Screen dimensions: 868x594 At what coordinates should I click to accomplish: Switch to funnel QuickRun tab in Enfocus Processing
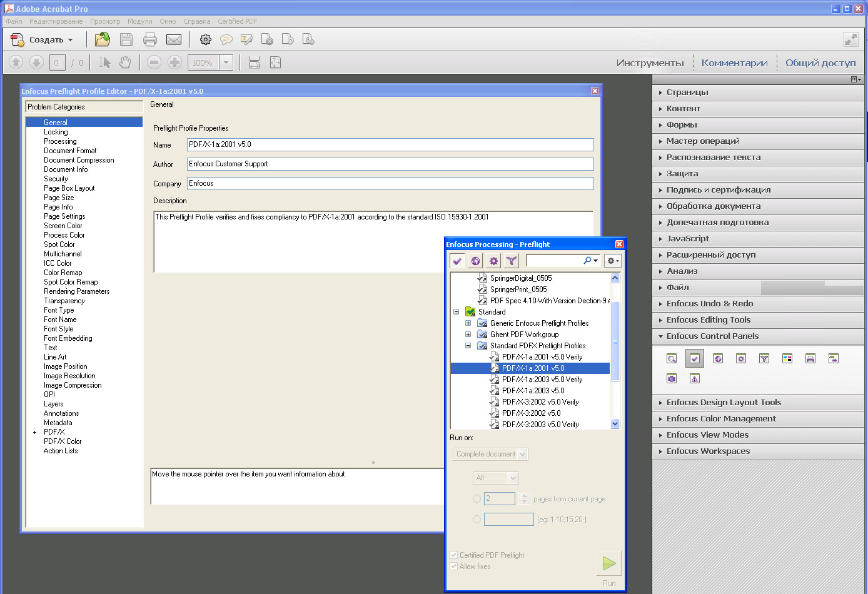(512, 261)
